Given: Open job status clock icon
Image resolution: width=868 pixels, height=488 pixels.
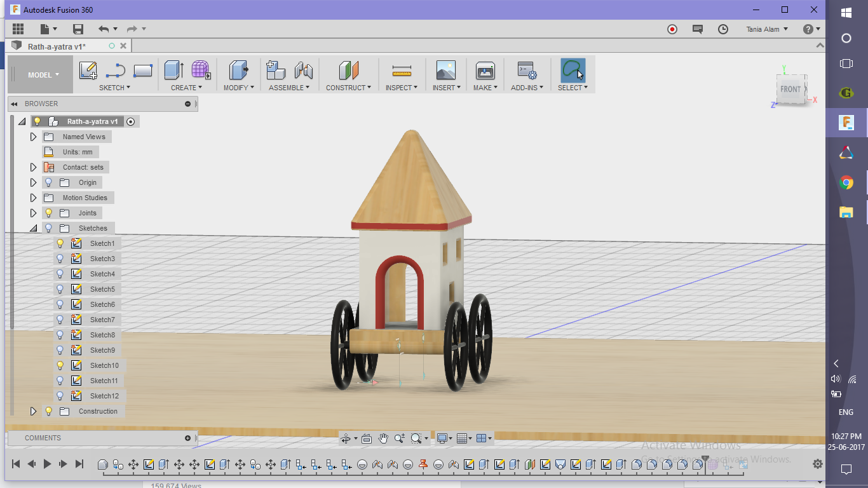Looking at the screenshot, I should (x=723, y=29).
